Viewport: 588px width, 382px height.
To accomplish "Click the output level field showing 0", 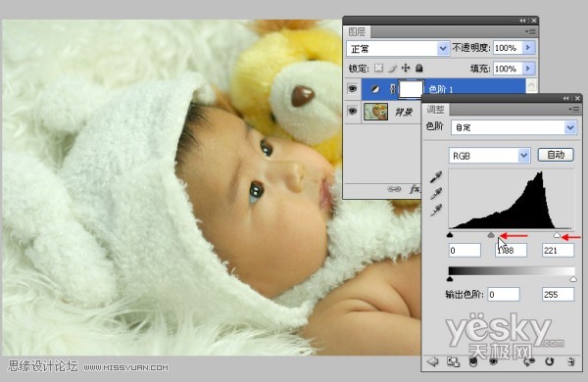I will coord(504,295).
